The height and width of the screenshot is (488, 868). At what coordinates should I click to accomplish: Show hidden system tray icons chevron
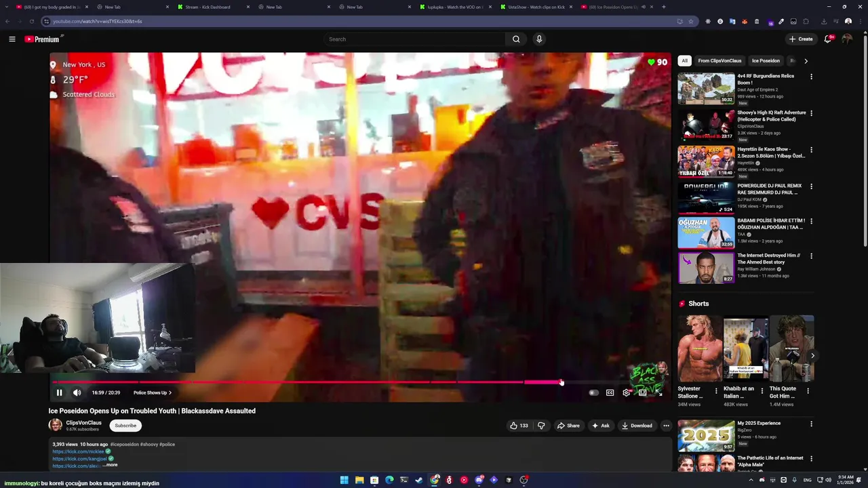coord(751,480)
